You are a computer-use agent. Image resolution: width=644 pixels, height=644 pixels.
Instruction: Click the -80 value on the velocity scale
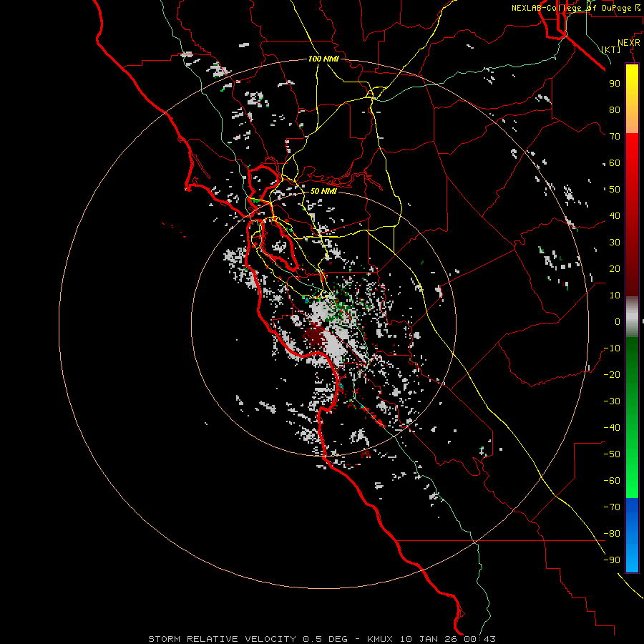pos(612,534)
